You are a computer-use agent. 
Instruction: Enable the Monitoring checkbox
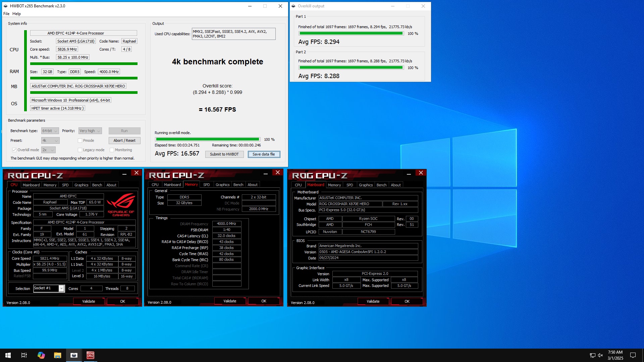(112, 150)
